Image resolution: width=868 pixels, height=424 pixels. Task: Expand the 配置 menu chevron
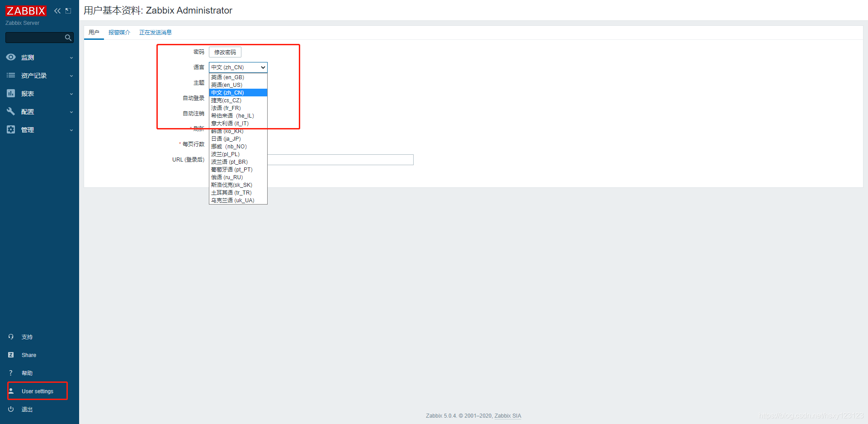coord(71,112)
